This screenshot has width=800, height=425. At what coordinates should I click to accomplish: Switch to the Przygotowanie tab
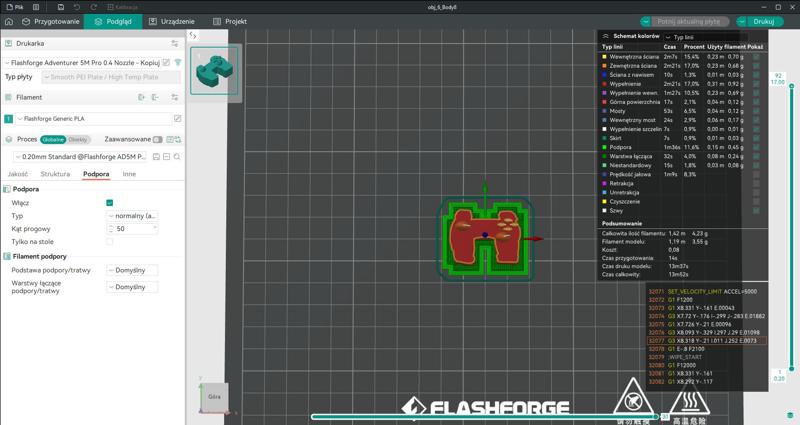[x=51, y=21]
